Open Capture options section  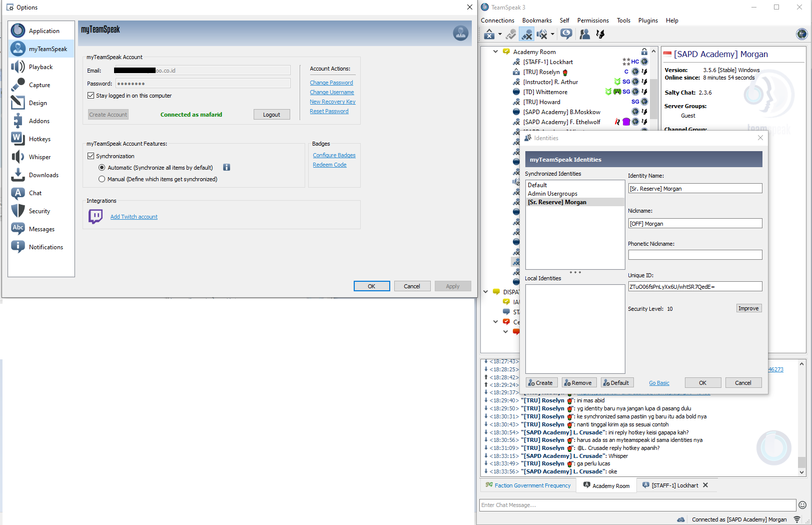tap(42, 85)
